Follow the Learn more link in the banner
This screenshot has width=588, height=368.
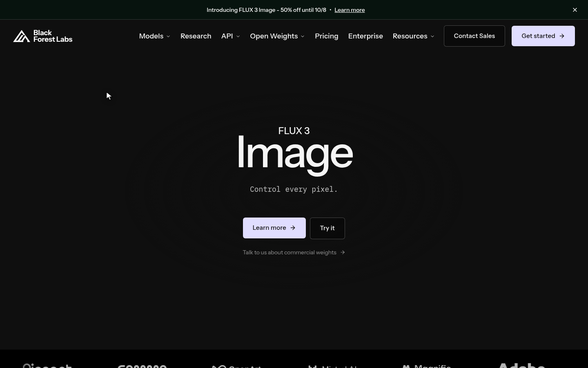[x=350, y=10]
